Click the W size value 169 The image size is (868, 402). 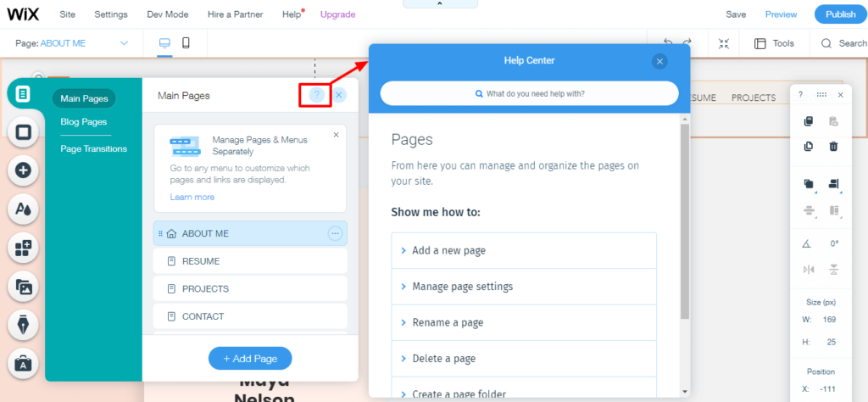[x=829, y=320]
